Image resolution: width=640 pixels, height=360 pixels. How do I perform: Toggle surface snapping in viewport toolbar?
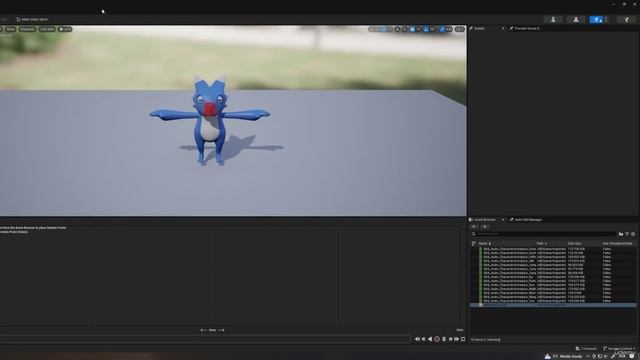pos(405,29)
